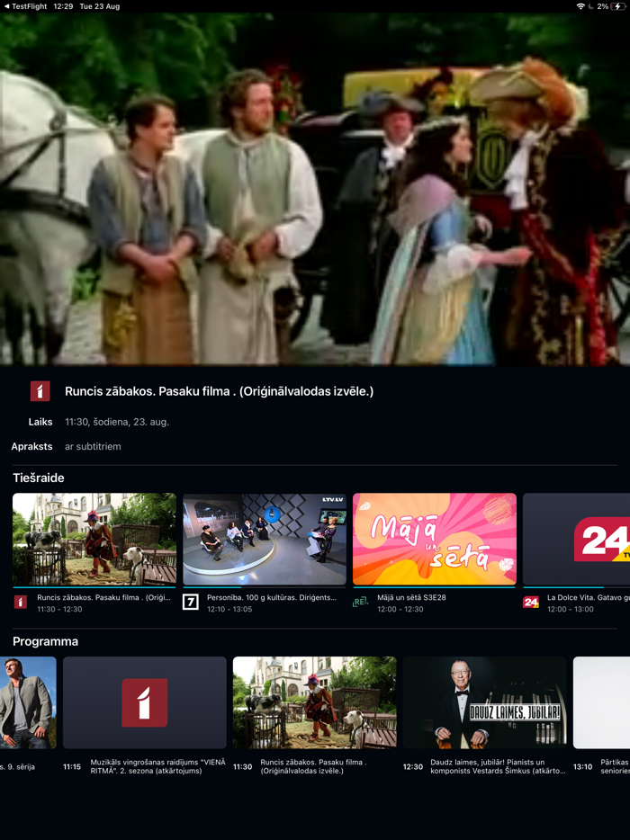
Task: Tap the '12:00 - 12:30' time range
Action: 400,609
